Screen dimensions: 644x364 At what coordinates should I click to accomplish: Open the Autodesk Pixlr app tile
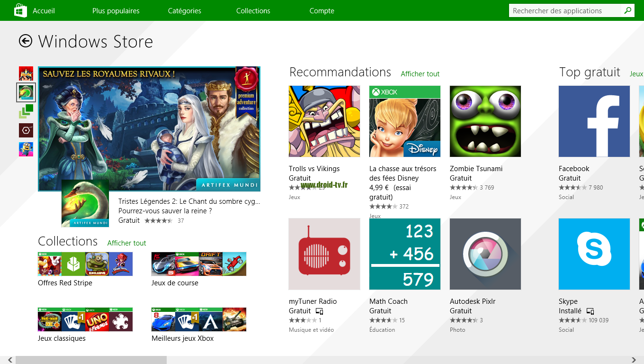tap(485, 254)
